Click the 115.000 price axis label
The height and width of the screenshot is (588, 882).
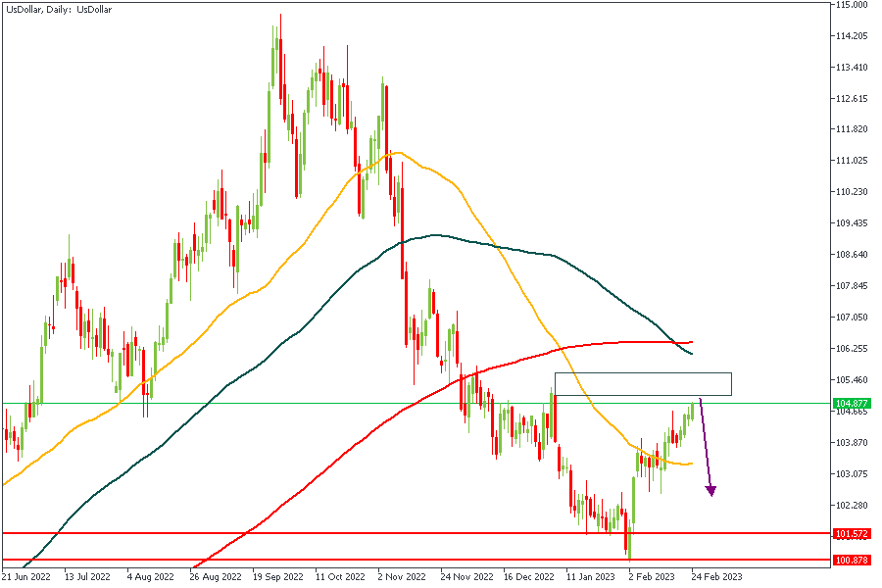pyautogui.click(x=852, y=5)
